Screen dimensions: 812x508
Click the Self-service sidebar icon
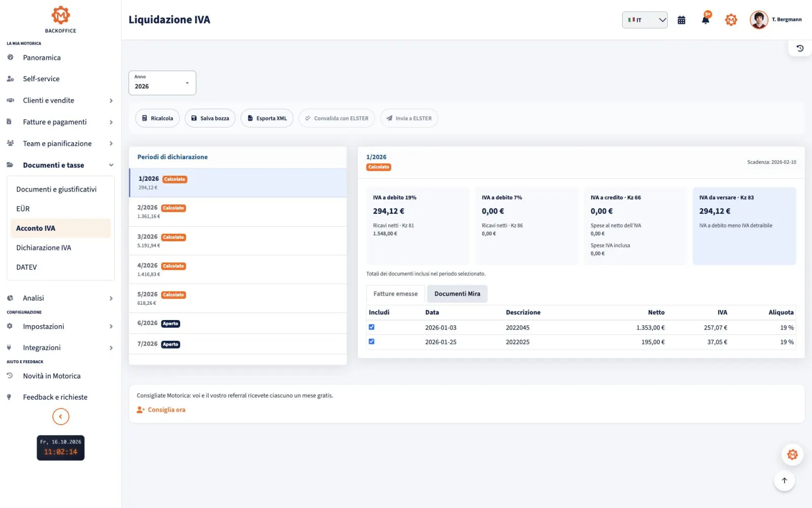tap(10, 79)
